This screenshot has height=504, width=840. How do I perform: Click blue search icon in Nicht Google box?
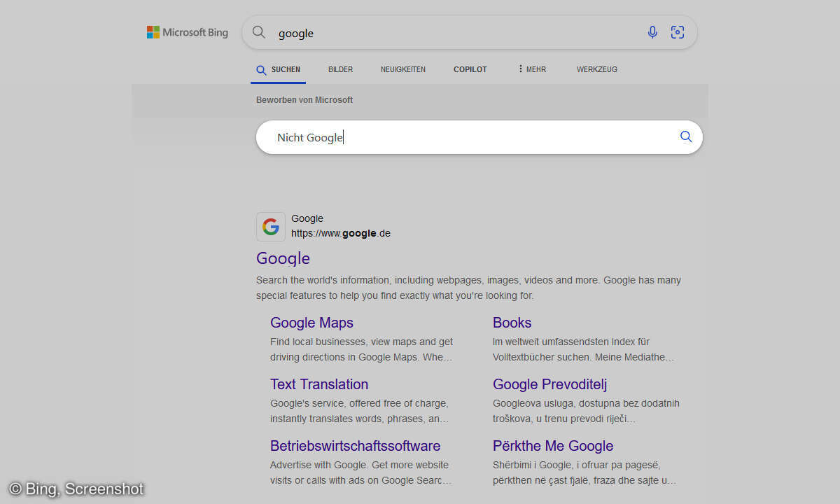coord(686,137)
